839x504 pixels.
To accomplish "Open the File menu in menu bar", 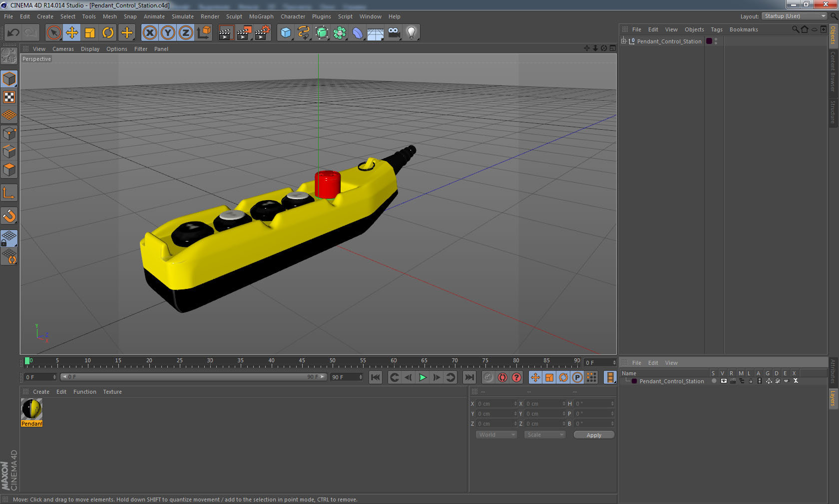I will [8, 16].
